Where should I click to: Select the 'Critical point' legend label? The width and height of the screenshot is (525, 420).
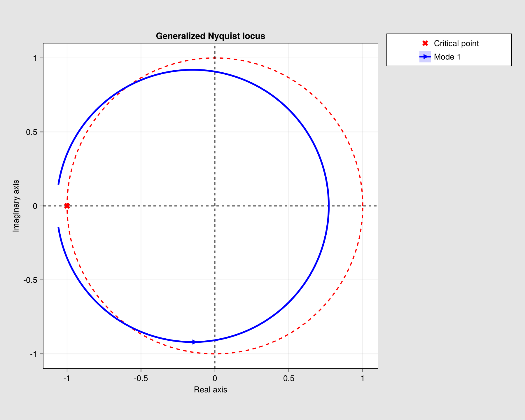pyautogui.click(x=456, y=43)
